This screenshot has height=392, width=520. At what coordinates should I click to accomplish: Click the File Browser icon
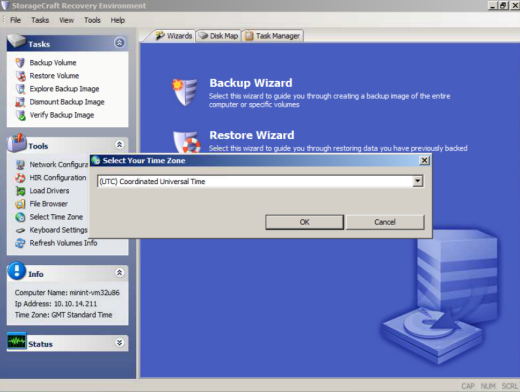pyautogui.click(x=20, y=204)
